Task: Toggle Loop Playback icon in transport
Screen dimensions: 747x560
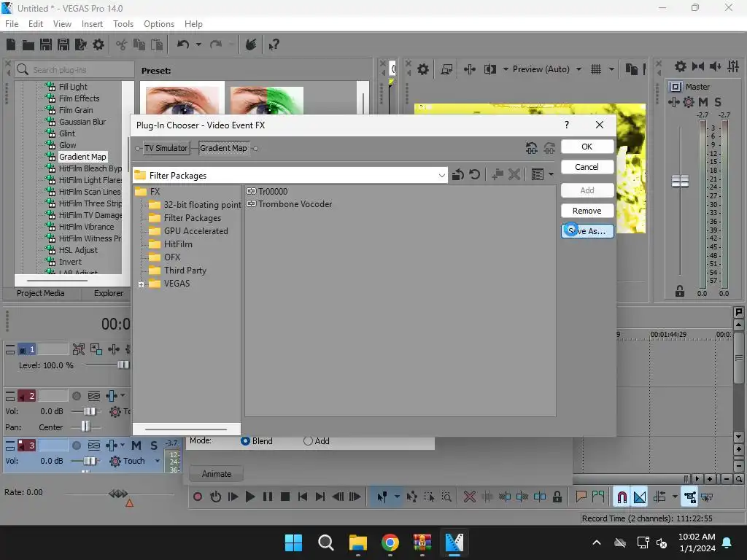Action: tap(215, 497)
